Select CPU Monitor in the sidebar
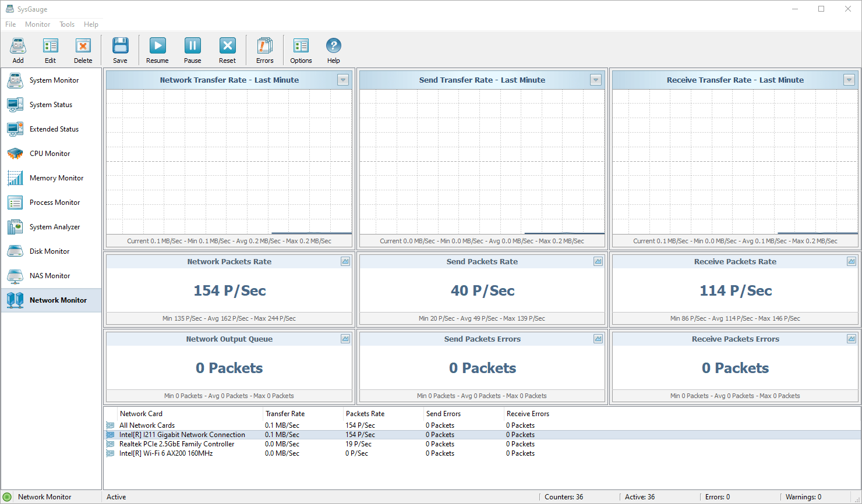This screenshot has width=862, height=504. (x=50, y=154)
